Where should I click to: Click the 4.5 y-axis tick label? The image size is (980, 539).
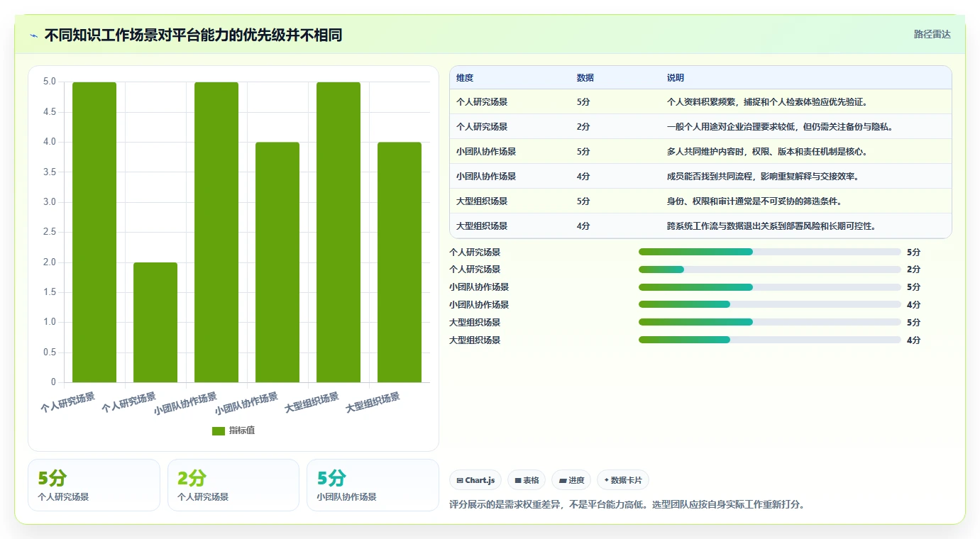pos(50,112)
